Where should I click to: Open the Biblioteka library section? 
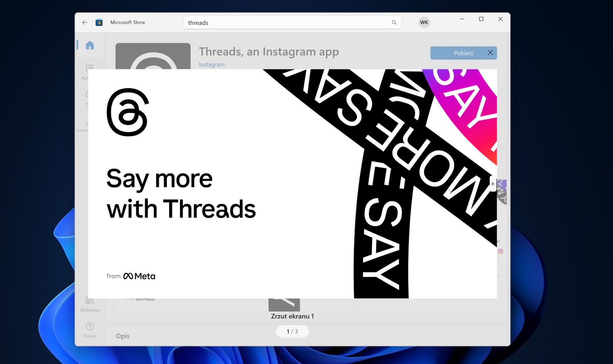tap(90, 304)
